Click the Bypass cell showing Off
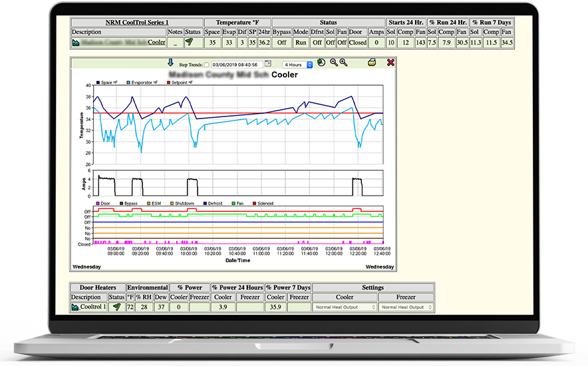 [282, 43]
